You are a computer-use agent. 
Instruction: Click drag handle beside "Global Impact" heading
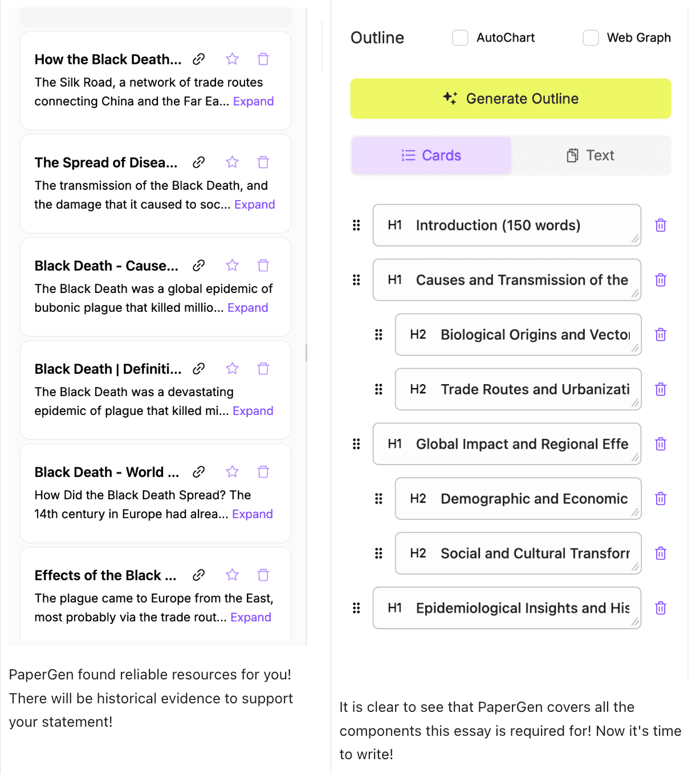[356, 444]
